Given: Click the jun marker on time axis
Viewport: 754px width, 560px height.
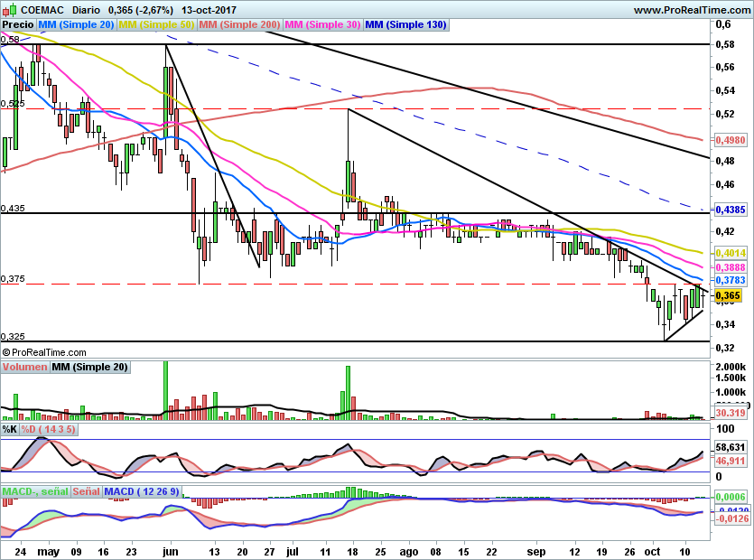Looking at the screenshot, I should pos(171,552).
